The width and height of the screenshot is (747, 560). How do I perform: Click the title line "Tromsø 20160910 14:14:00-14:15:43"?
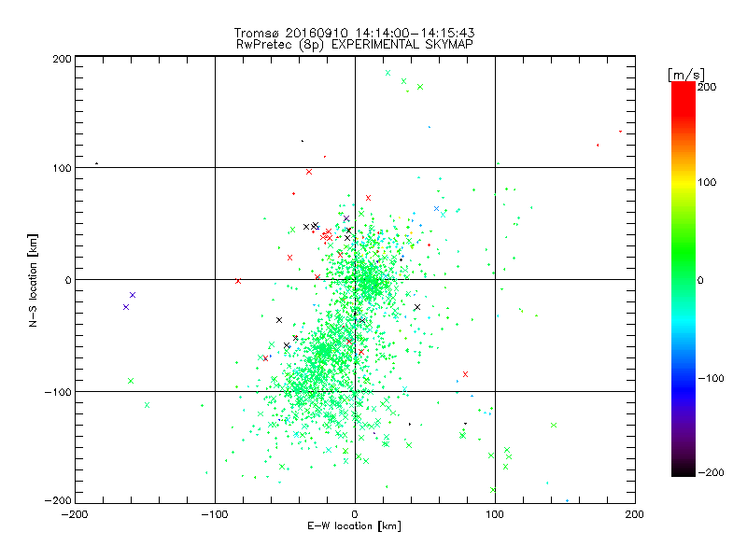click(x=354, y=33)
